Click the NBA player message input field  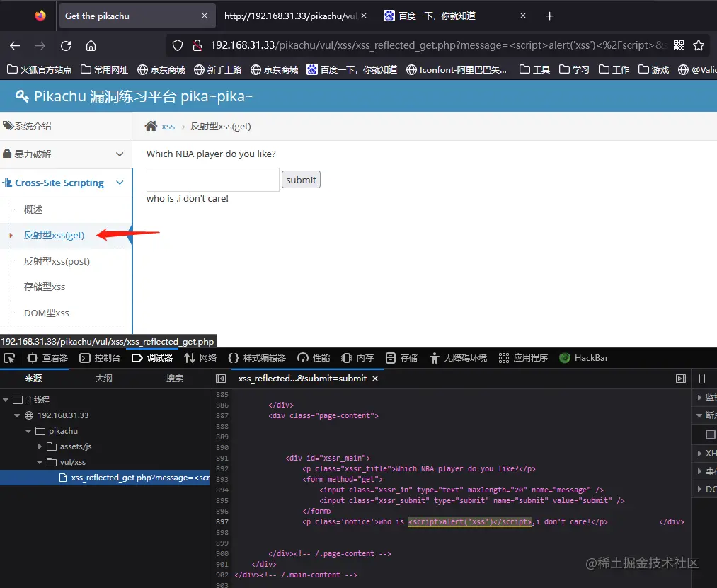[212, 180]
